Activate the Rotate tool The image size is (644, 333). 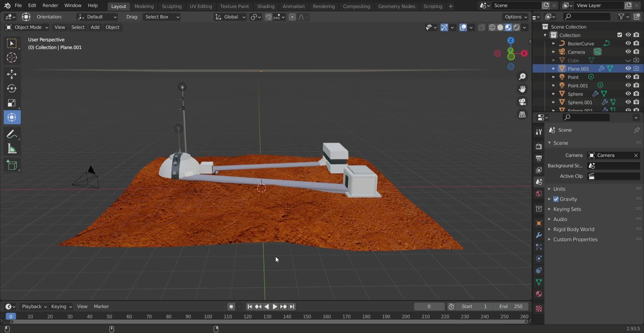pyautogui.click(x=12, y=88)
